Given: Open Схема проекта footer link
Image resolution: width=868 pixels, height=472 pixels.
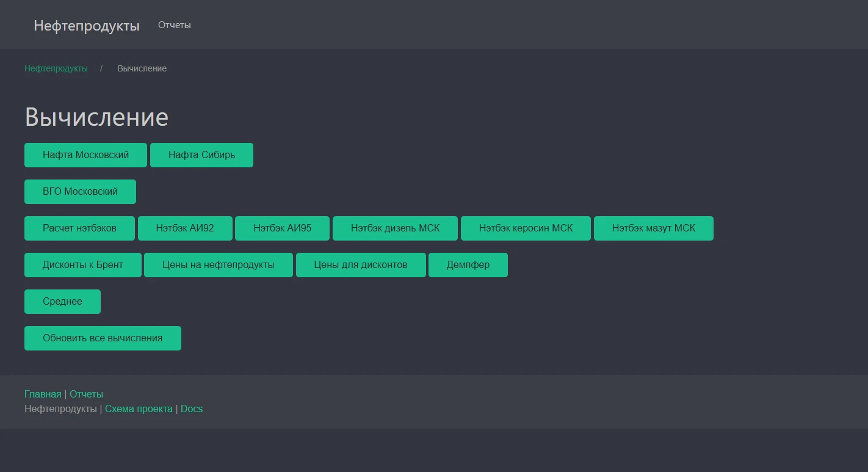Looking at the screenshot, I should [x=139, y=408].
